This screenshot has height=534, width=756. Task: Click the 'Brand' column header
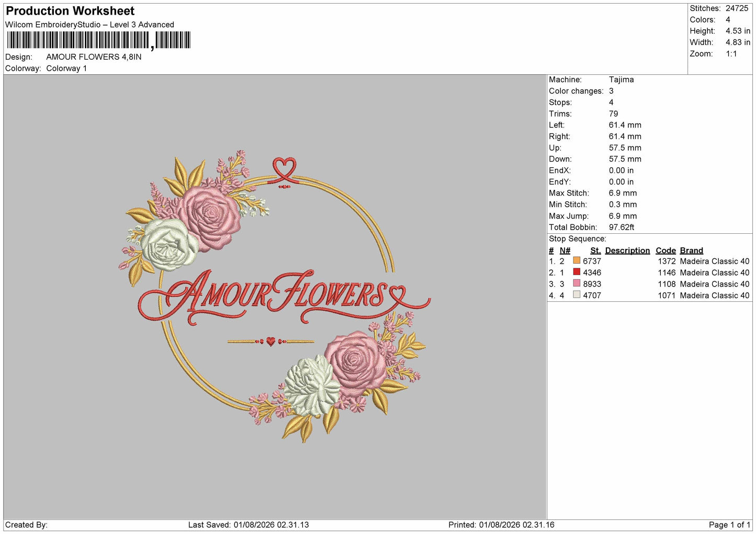[x=691, y=251]
